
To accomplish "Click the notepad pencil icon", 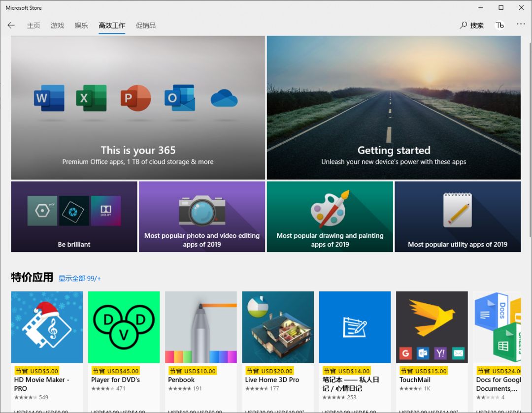I will [x=457, y=210].
